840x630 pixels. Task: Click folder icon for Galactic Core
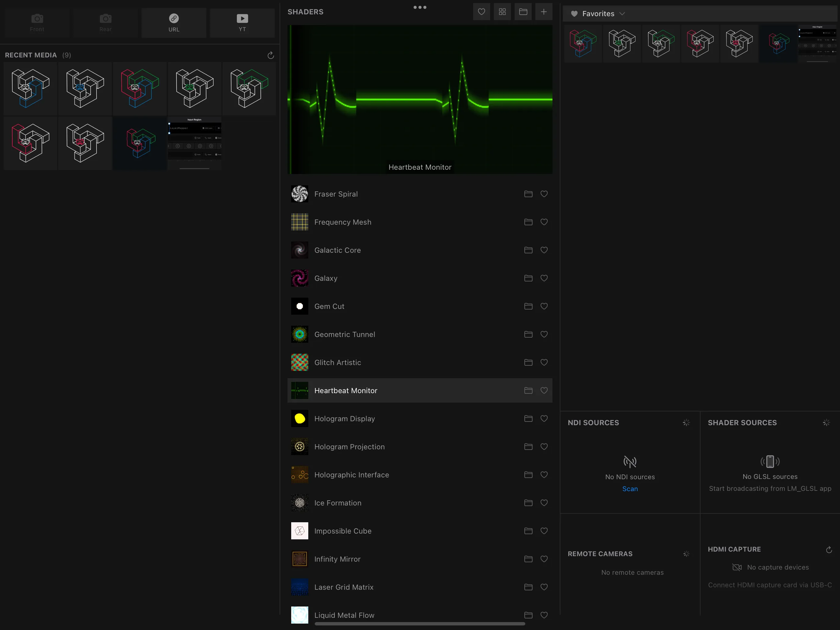(x=528, y=250)
